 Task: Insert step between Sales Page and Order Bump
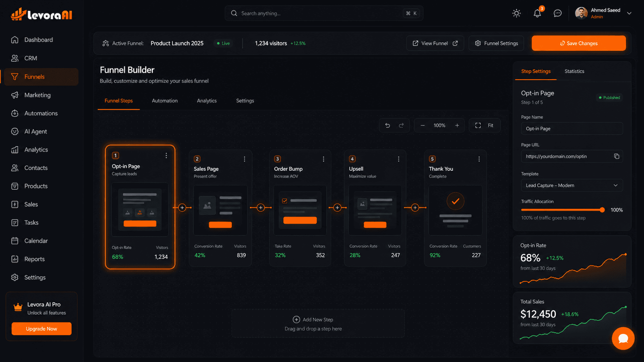[x=261, y=208]
